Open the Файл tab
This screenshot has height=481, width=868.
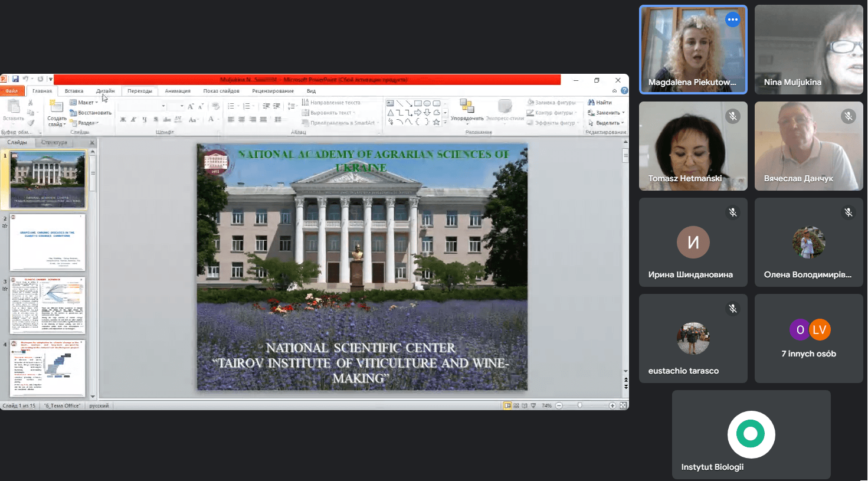click(x=12, y=91)
